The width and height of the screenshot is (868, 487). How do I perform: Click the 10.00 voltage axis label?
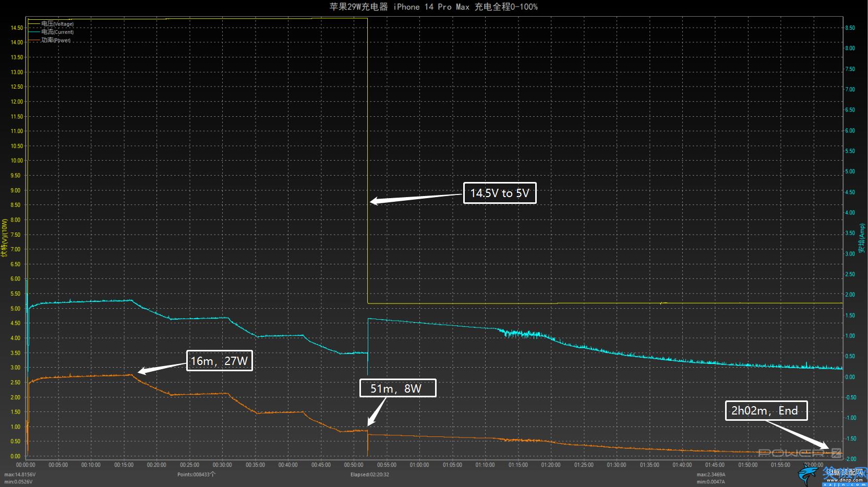coord(17,161)
